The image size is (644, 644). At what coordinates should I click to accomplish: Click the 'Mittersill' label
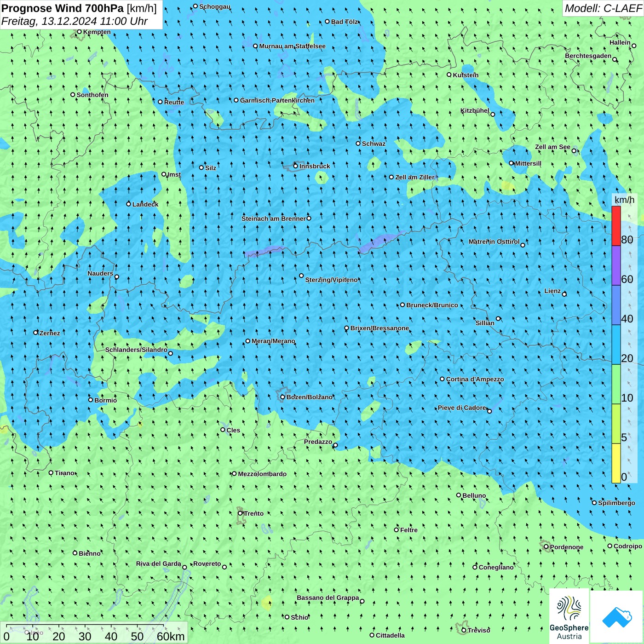coord(529,163)
